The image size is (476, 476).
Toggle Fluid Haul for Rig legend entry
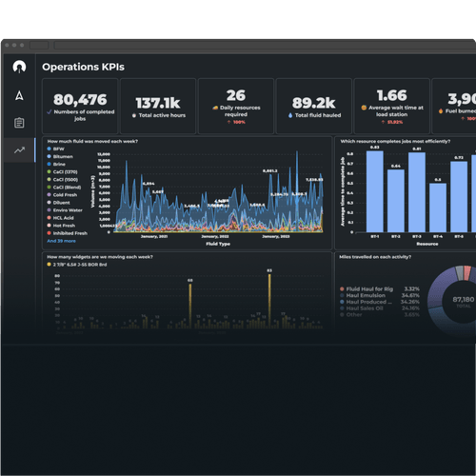(380, 289)
